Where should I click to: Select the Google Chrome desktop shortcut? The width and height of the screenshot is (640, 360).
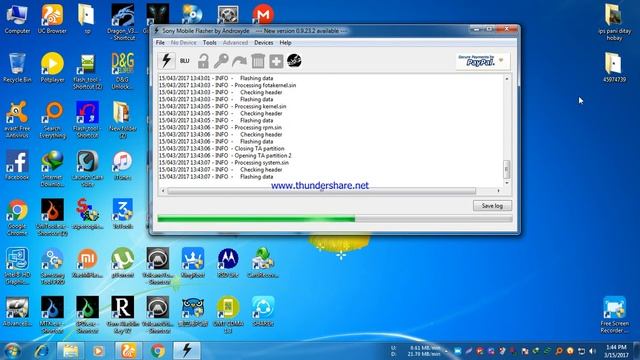point(17,218)
